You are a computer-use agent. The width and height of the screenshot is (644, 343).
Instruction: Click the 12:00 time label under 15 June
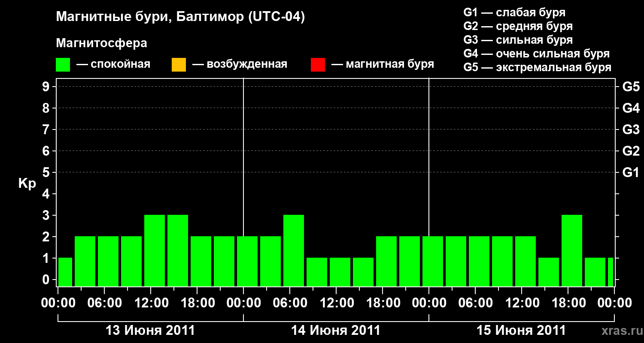[x=522, y=303]
